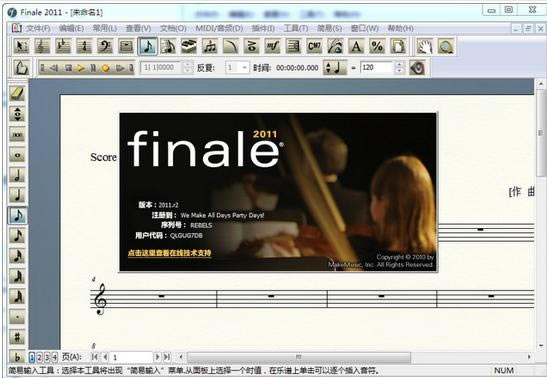Activate the Time Signature tool
547x378 pixels.
tap(84, 46)
